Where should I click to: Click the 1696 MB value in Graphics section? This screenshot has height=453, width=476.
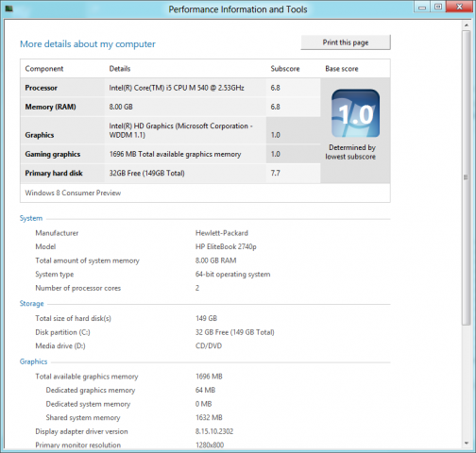click(209, 377)
